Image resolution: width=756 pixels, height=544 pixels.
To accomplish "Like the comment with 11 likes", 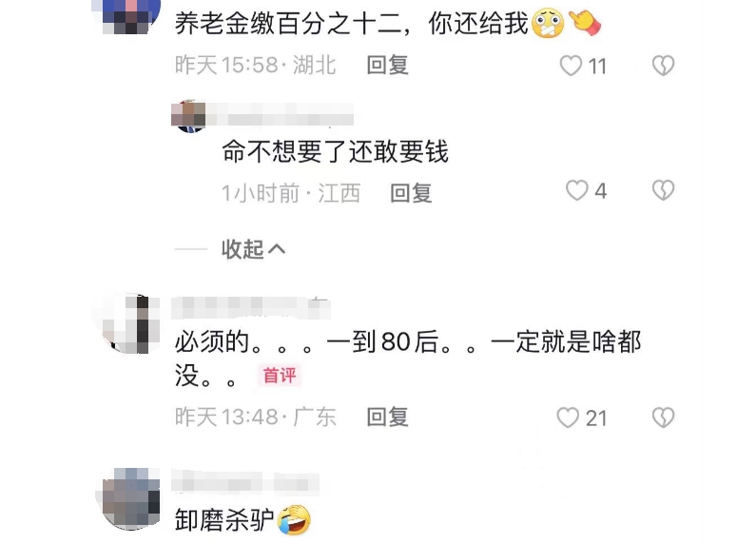I will click(571, 66).
